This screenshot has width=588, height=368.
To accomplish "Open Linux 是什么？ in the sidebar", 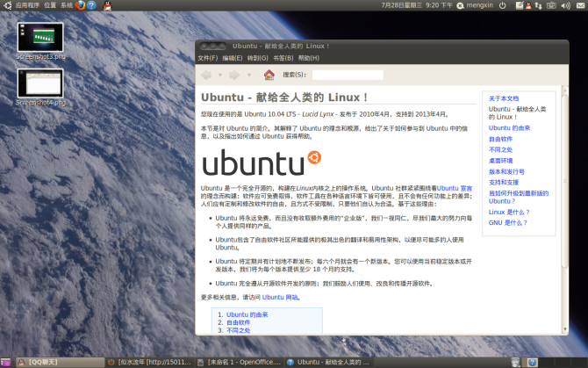I will click(509, 213).
